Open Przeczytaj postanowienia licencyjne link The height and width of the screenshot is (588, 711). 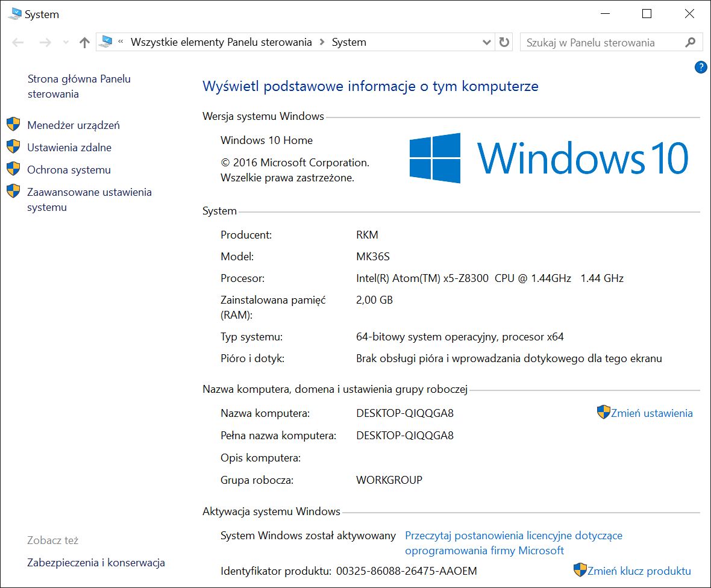pyautogui.click(x=513, y=543)
